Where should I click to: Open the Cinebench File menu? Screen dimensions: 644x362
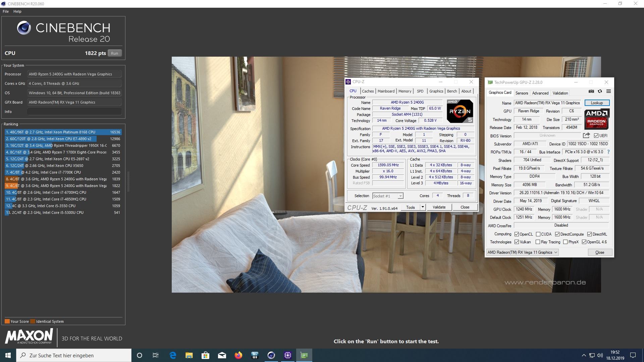6,11
